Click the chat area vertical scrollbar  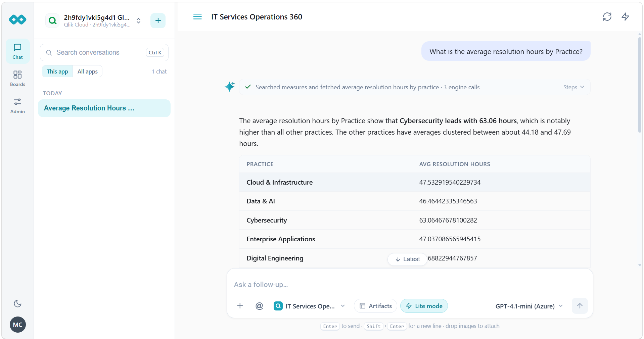coord(640,85)
